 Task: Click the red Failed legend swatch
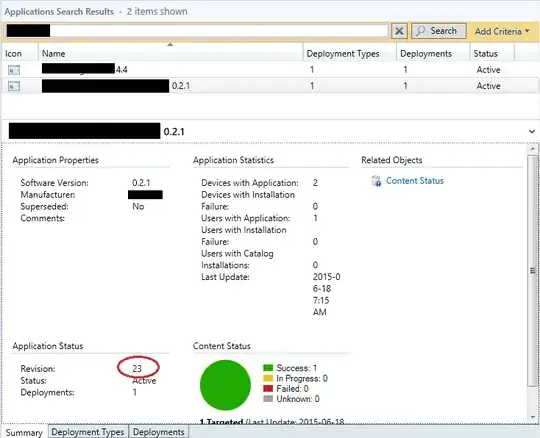coord(268,388)
